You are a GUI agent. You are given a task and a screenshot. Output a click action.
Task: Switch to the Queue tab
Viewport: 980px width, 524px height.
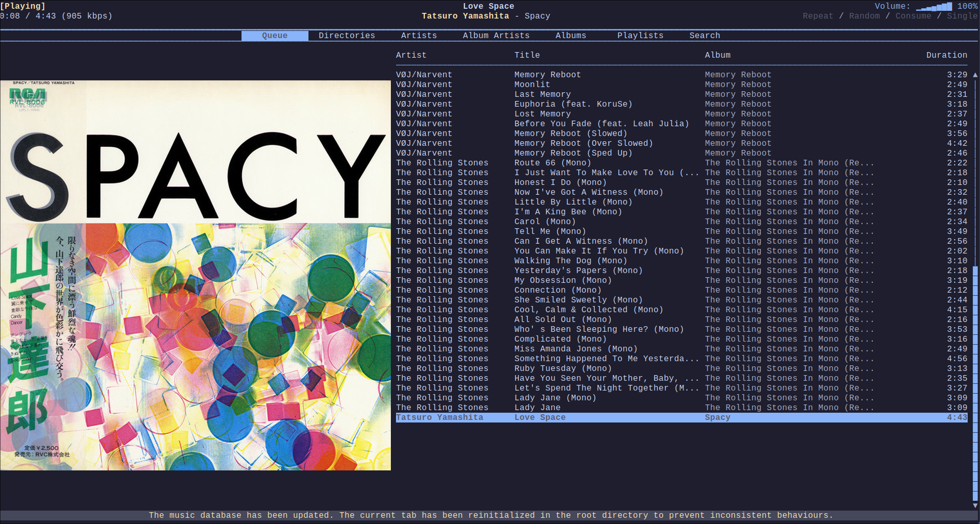pos(274,36)
